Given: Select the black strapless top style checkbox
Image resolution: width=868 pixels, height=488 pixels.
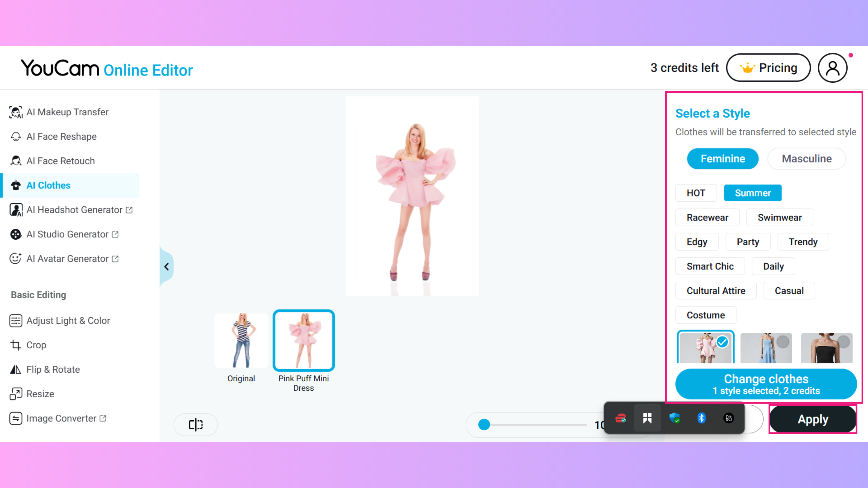Looking at the screenshot, I should [x=843, y=342].
